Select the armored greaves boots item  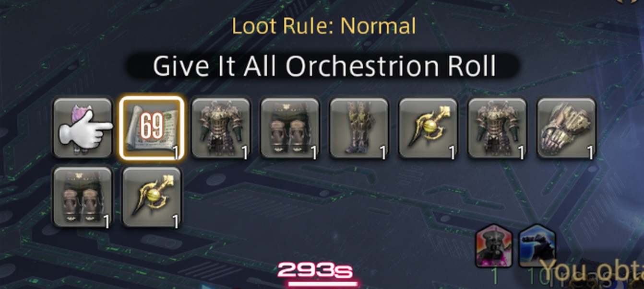(359, 127)
